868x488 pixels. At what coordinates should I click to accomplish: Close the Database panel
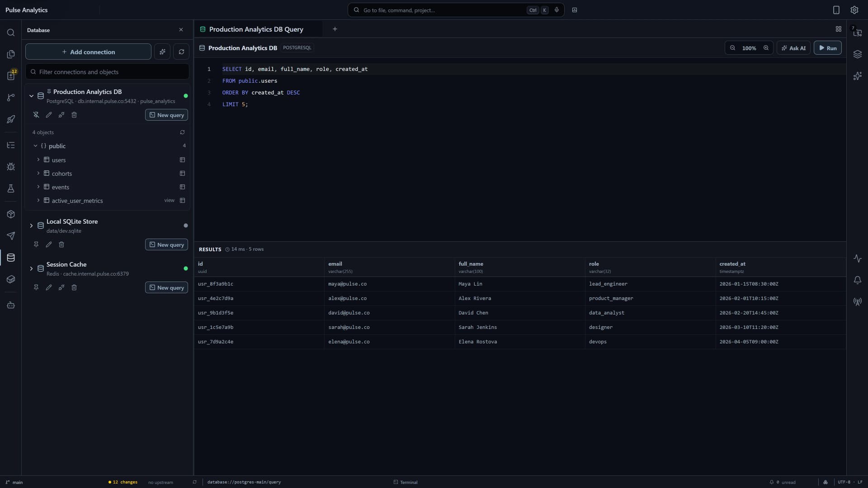[x=181, y=30]
